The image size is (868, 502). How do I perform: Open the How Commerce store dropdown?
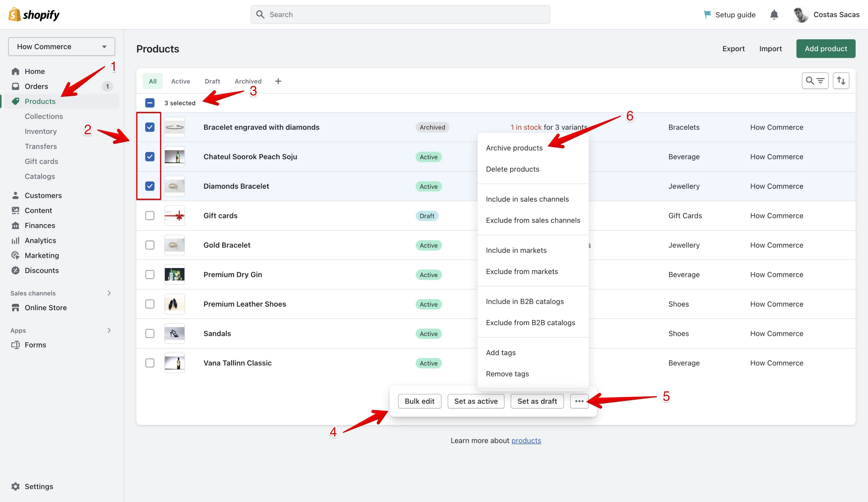(x=62, y=46)
